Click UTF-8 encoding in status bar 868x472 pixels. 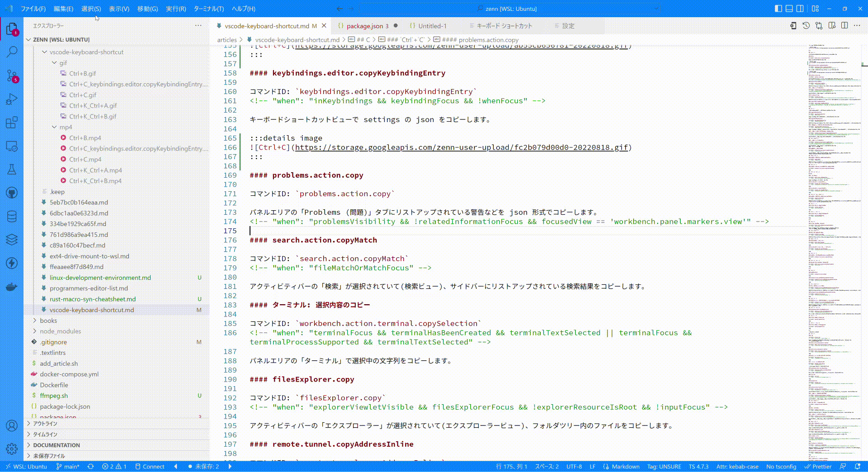click(x=574, y=467)
